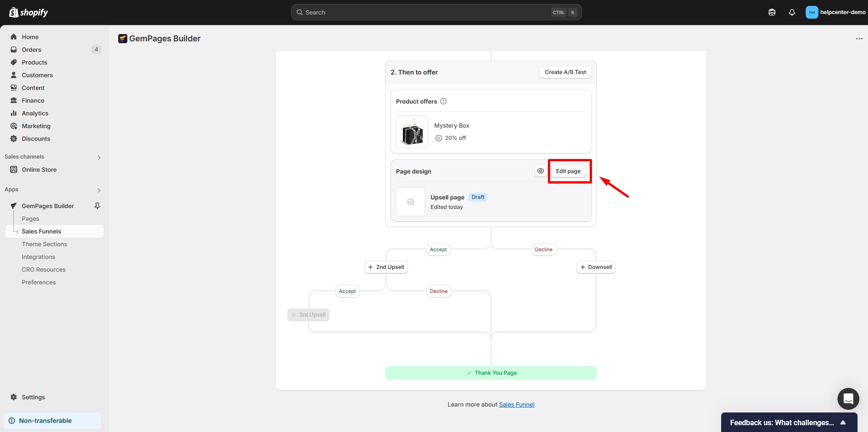Click the Edit page button
Screen dimensions: 868x432
click(568, 171)
